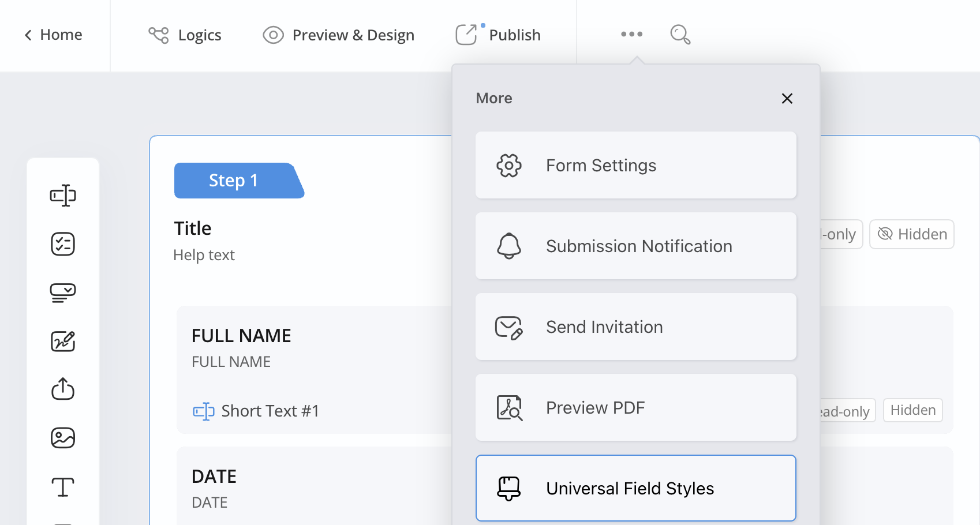Open Preview & Design view

point(339,35)
